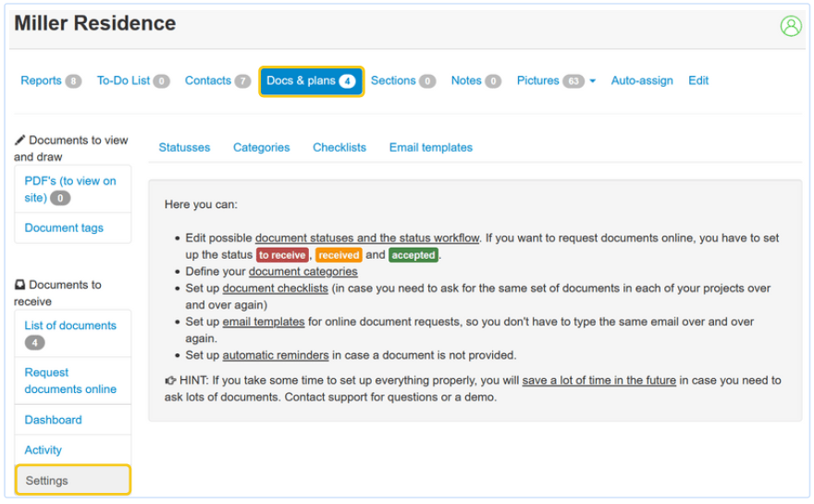The width and height of the screenshot is (814, 504).
Task: Open Document tags in sidebar
Action: (x=73, y=227)
